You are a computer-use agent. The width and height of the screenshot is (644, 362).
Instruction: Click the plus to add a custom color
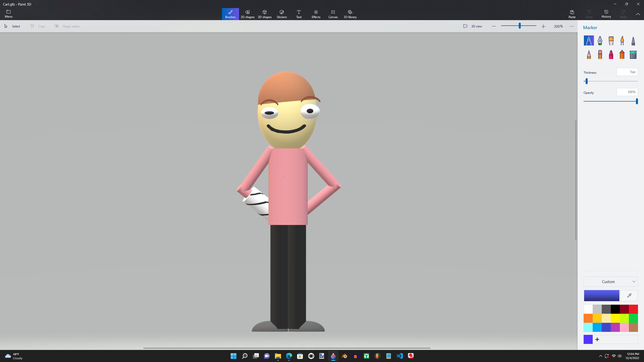pos(597,339)
